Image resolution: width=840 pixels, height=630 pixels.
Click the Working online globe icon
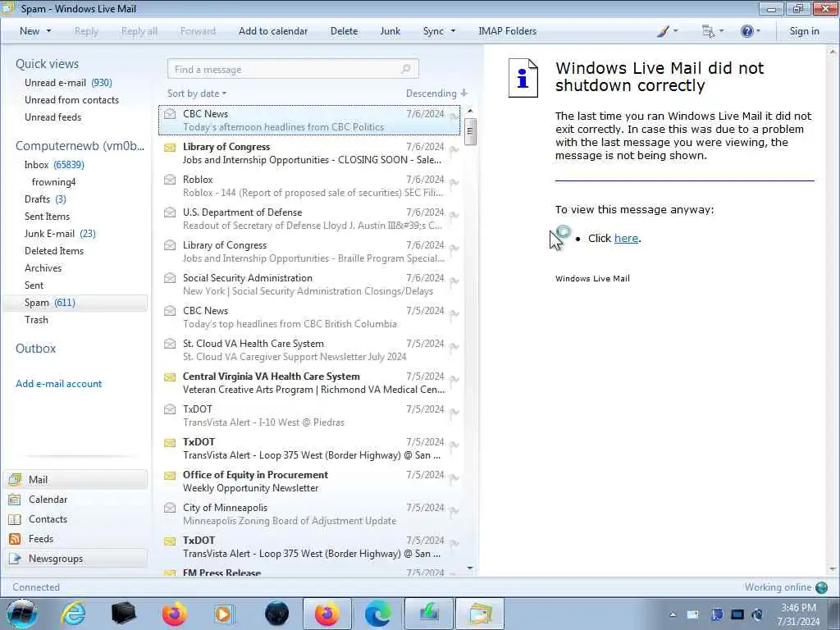(x=821, y=587)
